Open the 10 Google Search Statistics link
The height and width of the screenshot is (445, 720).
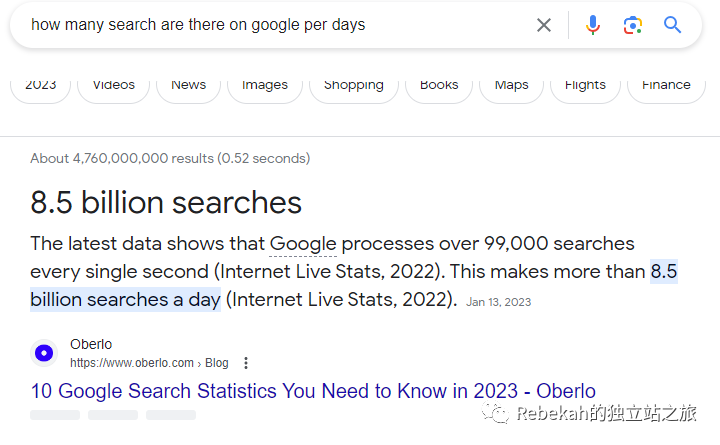(x=313, y=391)
